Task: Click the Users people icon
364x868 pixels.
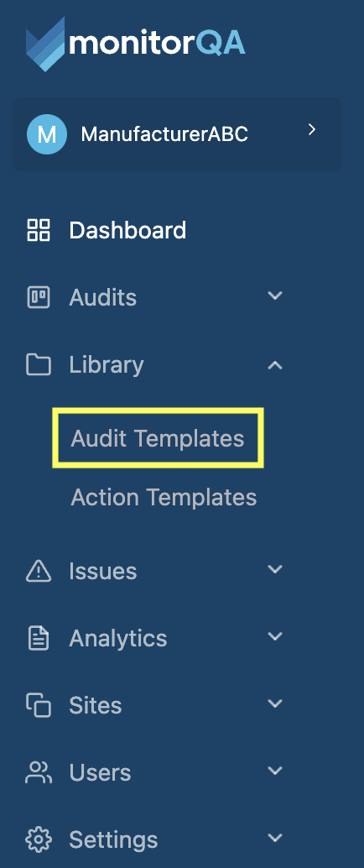Action: click(x=39, y=773)
